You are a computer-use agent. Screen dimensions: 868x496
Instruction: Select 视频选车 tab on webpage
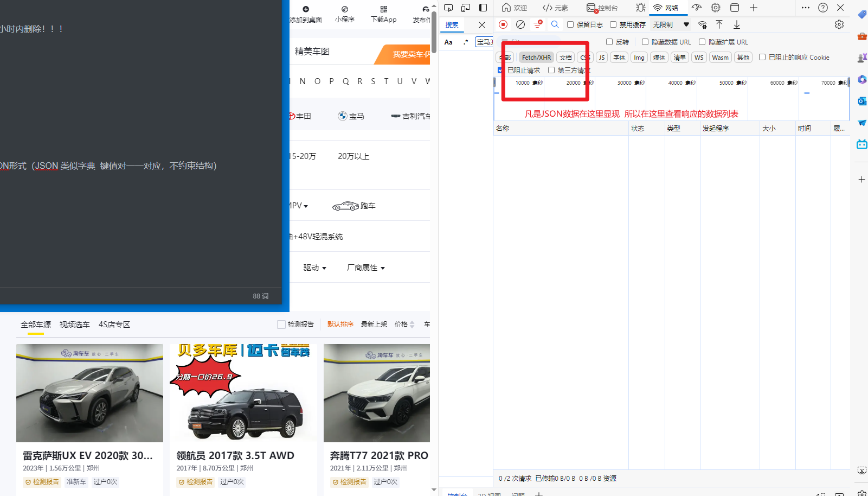coord(75,325)
